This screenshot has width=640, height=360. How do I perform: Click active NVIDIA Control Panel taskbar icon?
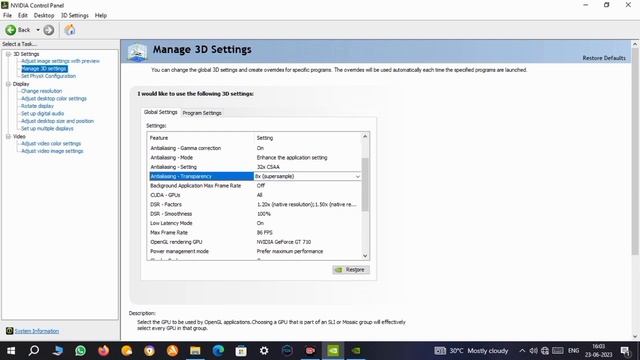pos(333,351)
